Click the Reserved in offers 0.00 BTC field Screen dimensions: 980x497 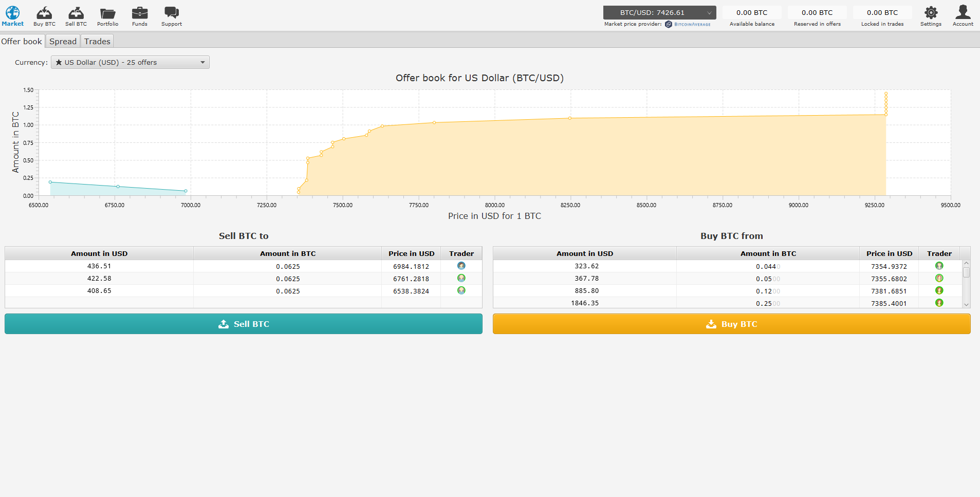pos(817,12)
